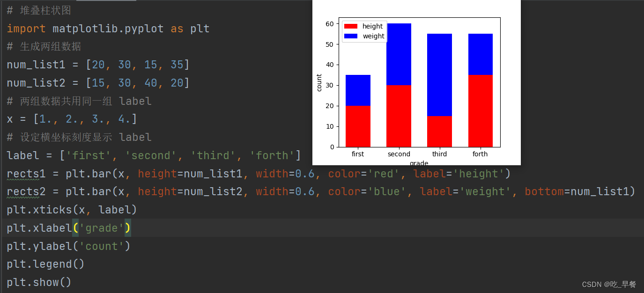The image size is (644, 293).
Task: Click the label list assignment line
Action: (154, 155)
